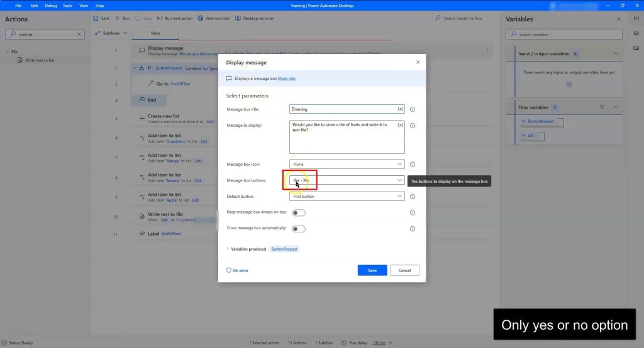Open the Web recorder
Screen dimensions: 644x348
214,18
